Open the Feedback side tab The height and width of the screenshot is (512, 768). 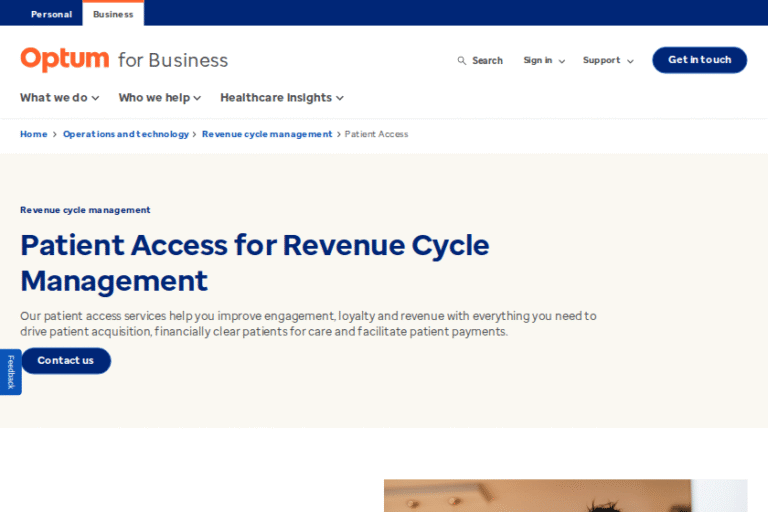(10, 372)
